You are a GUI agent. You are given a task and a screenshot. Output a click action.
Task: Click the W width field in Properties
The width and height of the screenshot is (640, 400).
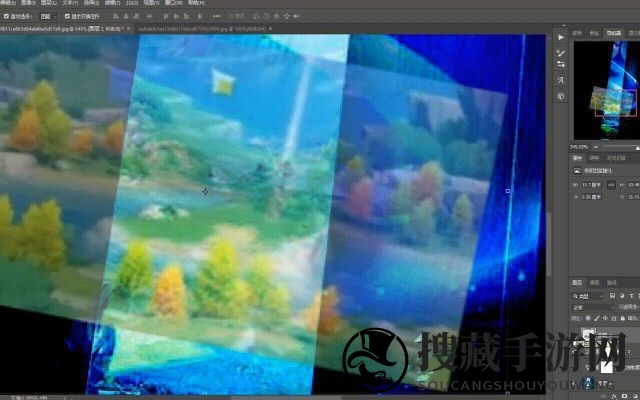click(x=591, y=185)
